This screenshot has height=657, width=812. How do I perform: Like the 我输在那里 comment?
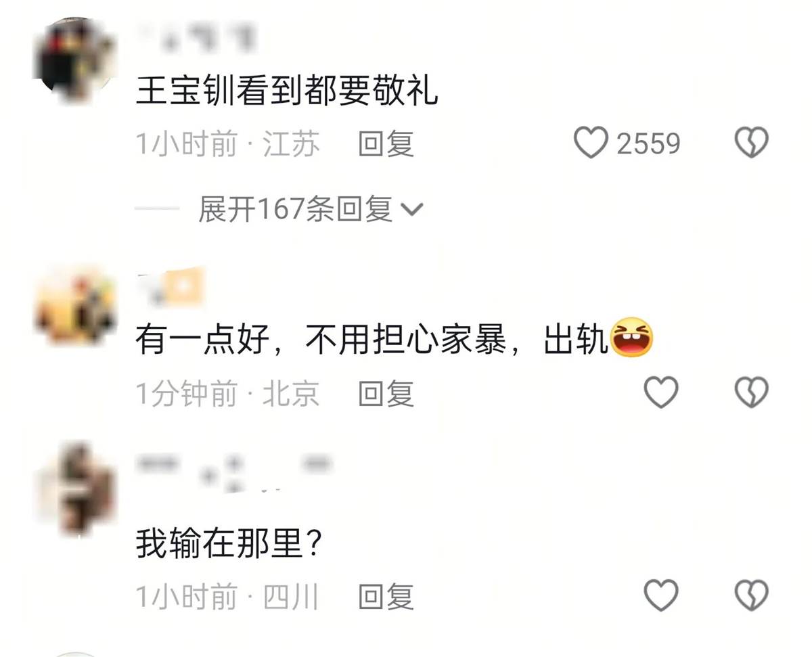660,595
